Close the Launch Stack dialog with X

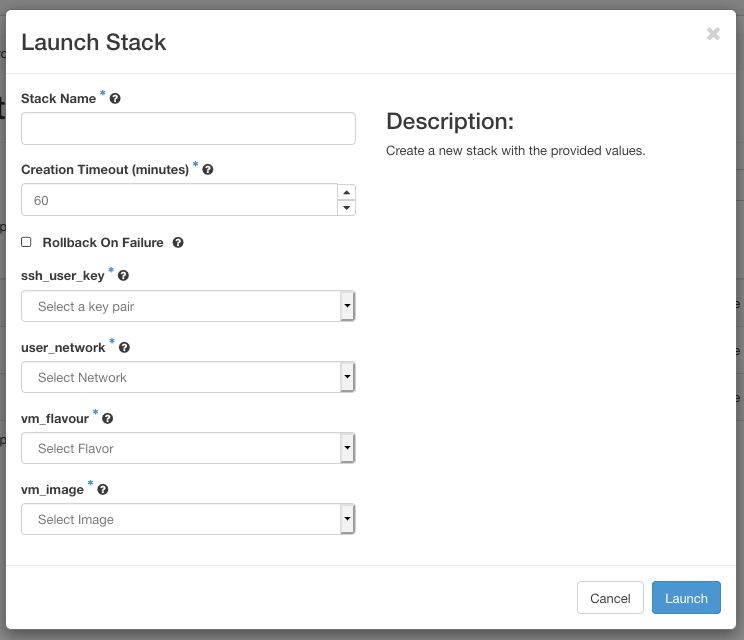click(713, 34)
